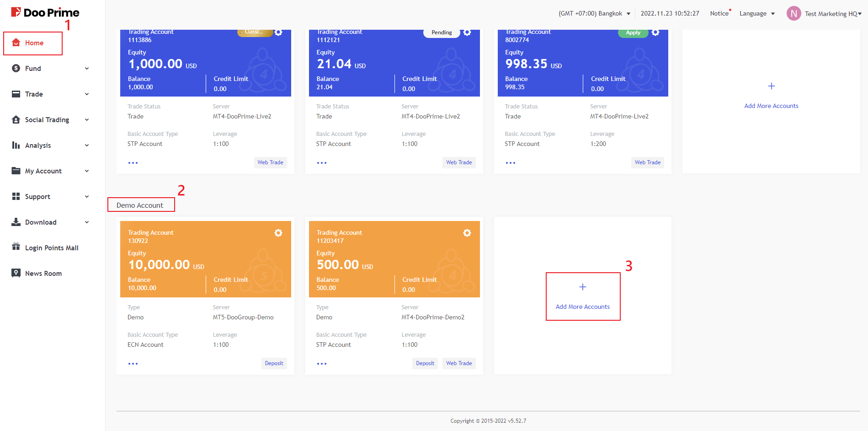Viewport: 868px width, 431px height.
Task: Expand the Social Trading menu
Action: (50, 120)
